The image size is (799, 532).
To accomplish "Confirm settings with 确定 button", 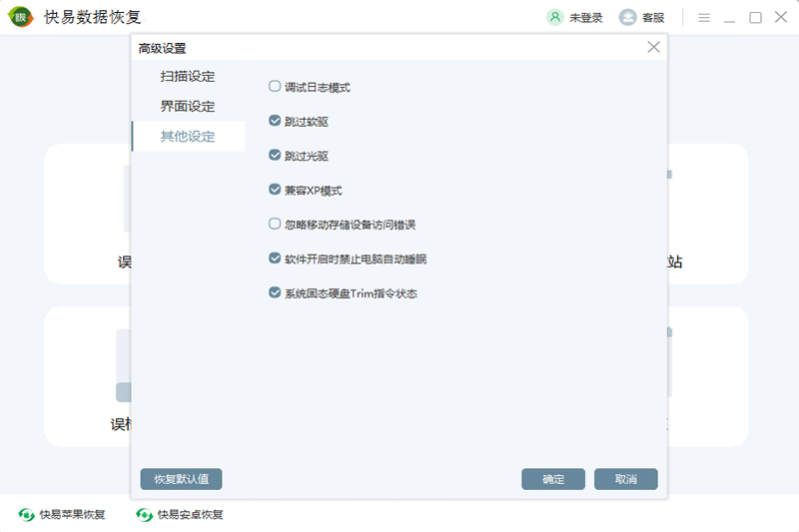I will (553, 479).
